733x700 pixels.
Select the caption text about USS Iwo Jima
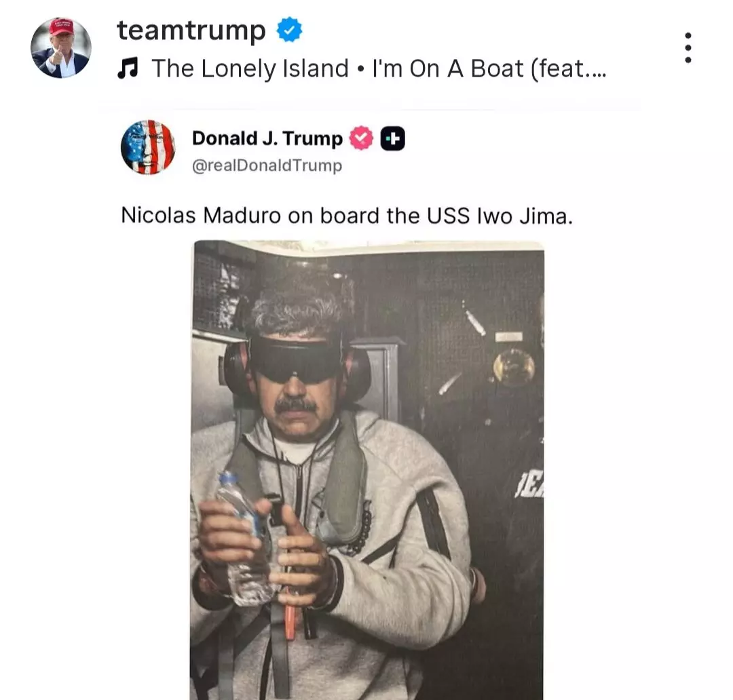pyautogui.click(x=346, y=216)
